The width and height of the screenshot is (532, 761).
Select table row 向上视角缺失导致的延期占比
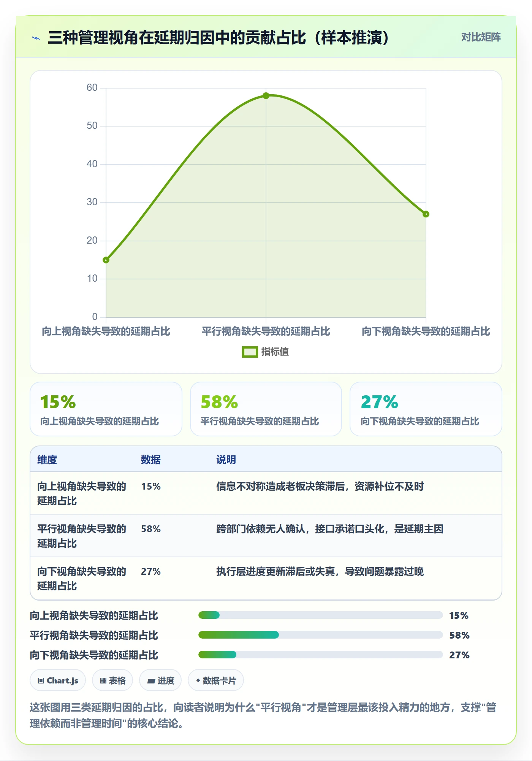pos(266,493)
